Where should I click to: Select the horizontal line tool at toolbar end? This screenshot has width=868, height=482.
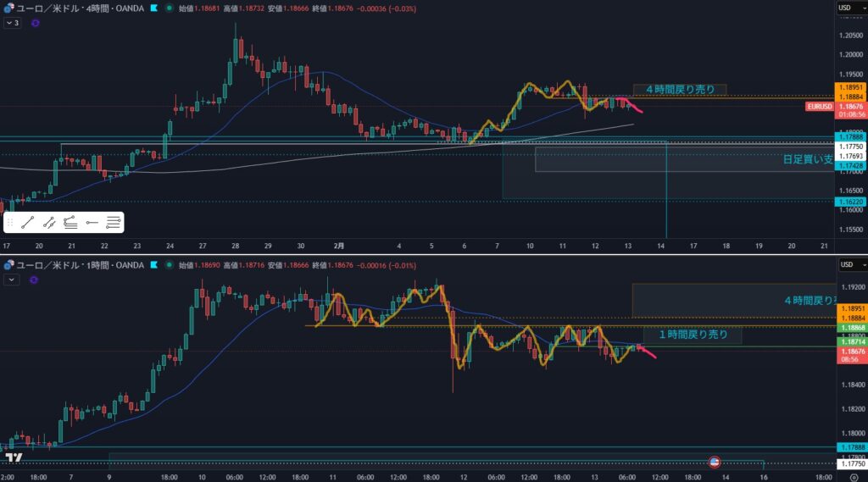[114, 223]
